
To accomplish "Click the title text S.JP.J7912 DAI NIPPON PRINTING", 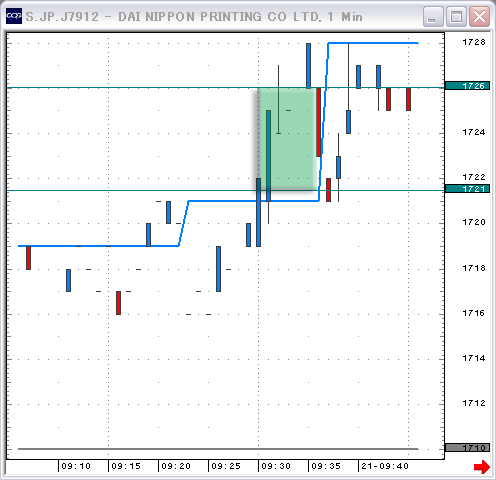I will pyautogui.click(x=194, y=17).
